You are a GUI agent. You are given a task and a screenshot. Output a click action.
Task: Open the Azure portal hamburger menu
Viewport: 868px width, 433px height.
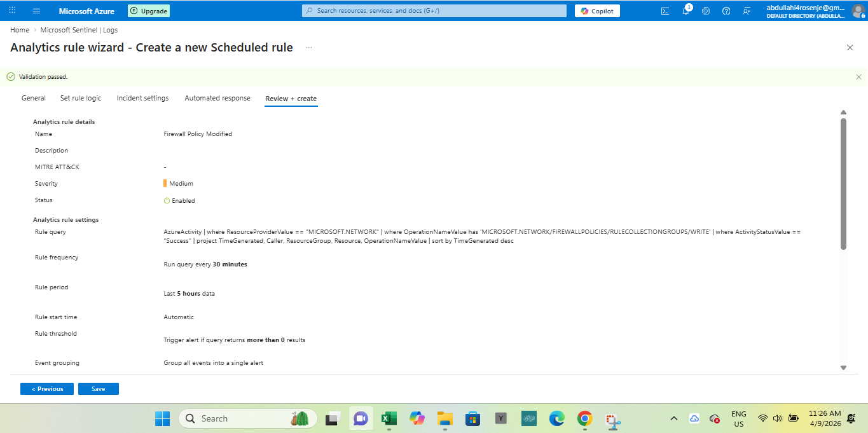(x=36, y=11)
